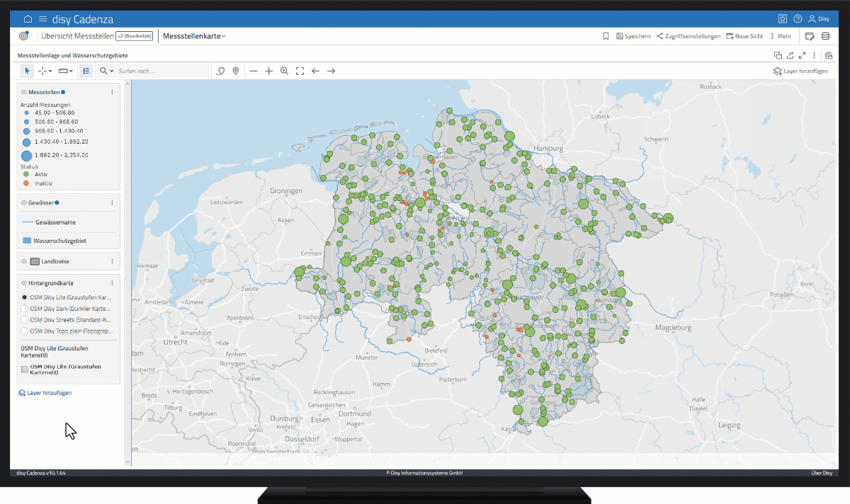
Task: Click the zoom in plus icon
Action: pyautogui.click(x=269, y=71)
